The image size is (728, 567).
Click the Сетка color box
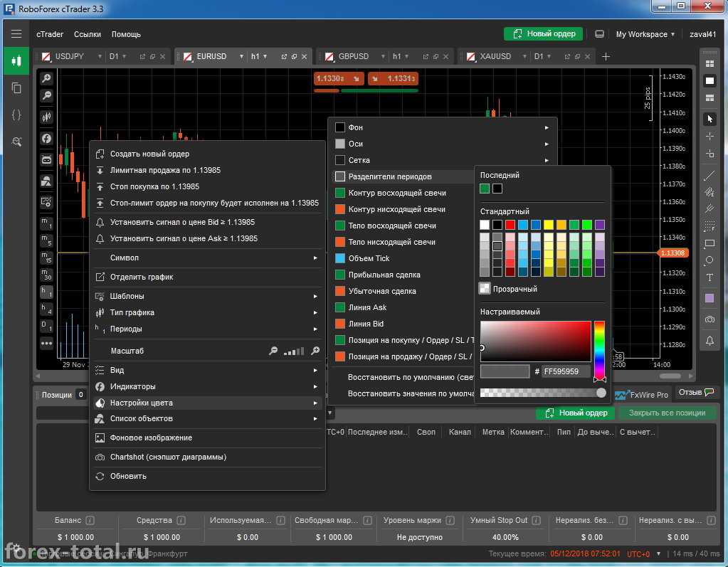coord(340,160)
